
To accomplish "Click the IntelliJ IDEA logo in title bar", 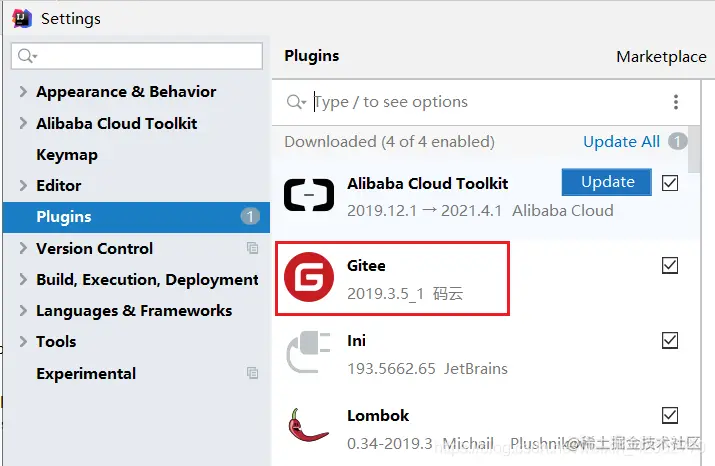I will [x=21, y=19].
